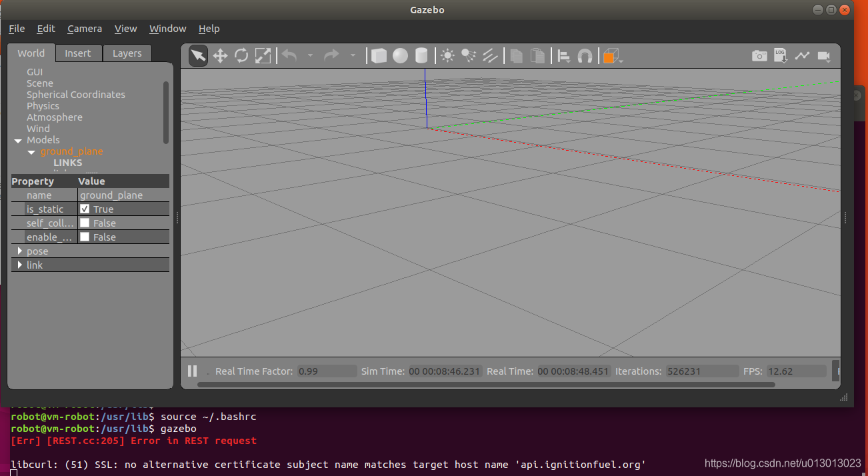The width and height of the screenshot is (868, 476).
Task: Click the world tree vertical scrollbar
Action: pyautogui.click(x=166, y=112)
